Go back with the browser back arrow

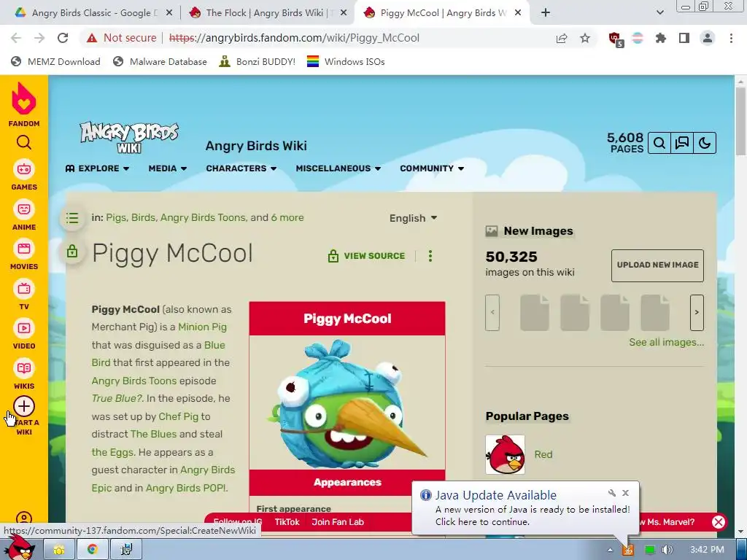click(16, 38)
